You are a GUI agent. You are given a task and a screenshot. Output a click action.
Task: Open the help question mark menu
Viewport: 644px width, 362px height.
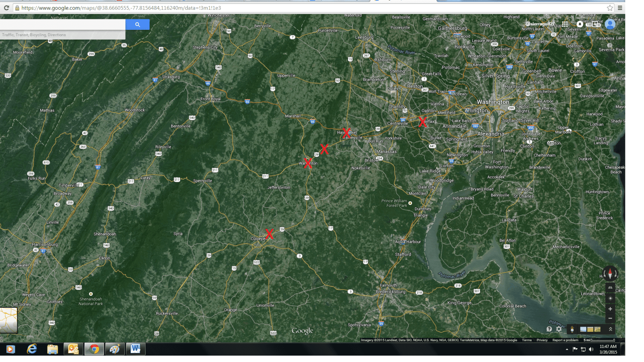(549, 329)
